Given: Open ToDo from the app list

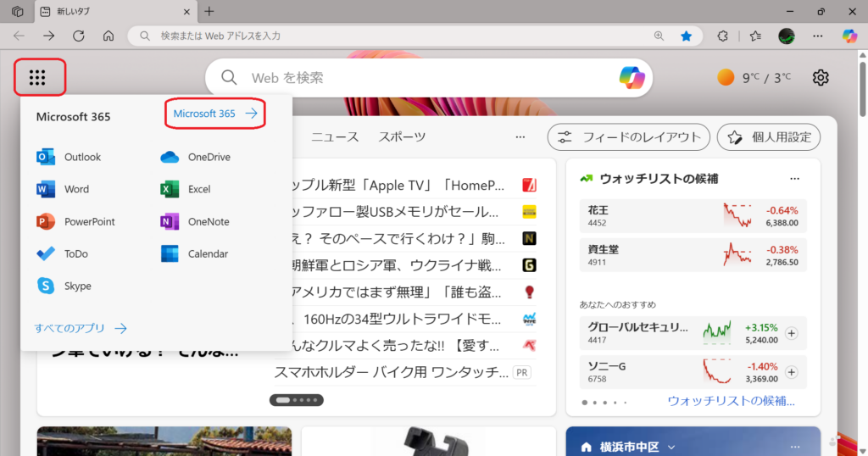Looking at the screenshot, I should [x=62, y=254].
